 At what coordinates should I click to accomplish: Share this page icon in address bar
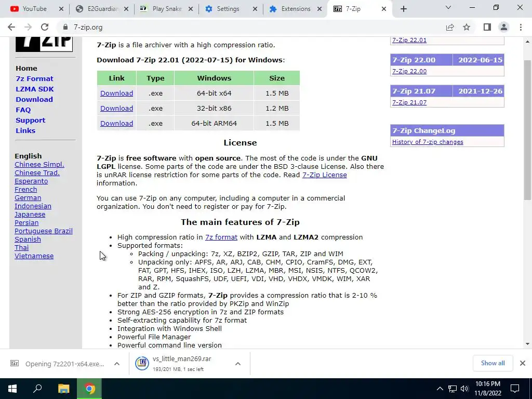coord(450,27)
